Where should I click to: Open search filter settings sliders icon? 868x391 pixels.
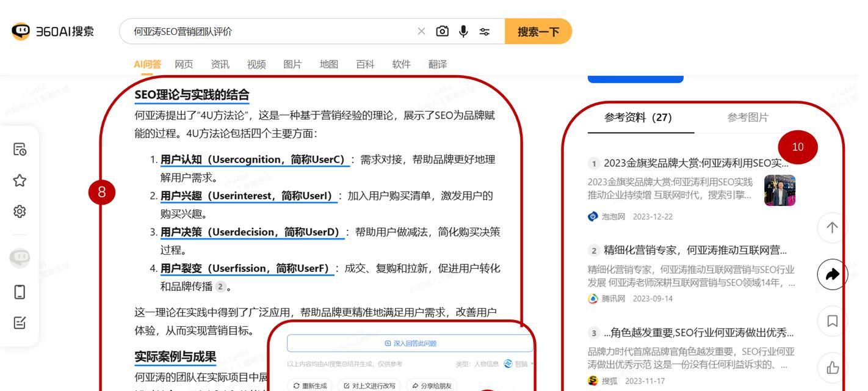click(x=485, y=32)
